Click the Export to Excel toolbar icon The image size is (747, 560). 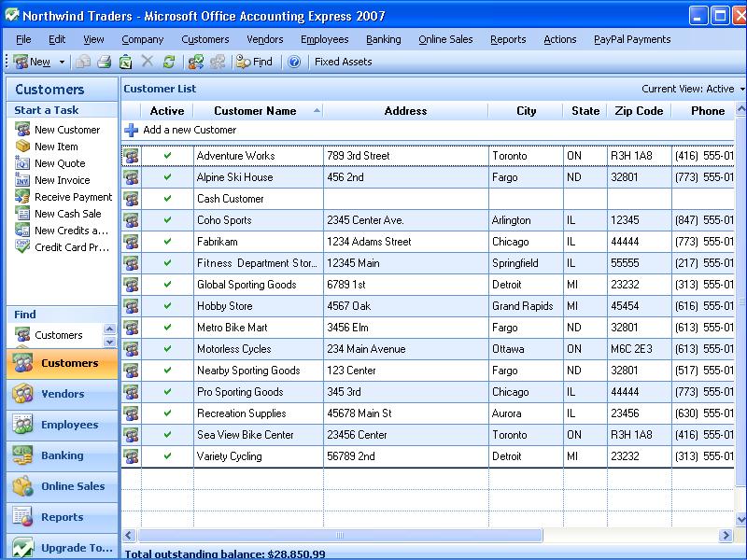click(x=125, y=62)
